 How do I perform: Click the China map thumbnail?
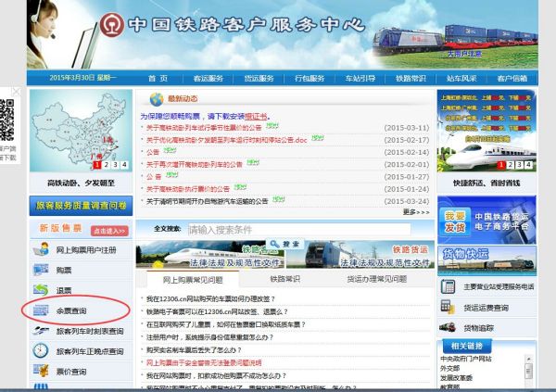pos(81,131)
